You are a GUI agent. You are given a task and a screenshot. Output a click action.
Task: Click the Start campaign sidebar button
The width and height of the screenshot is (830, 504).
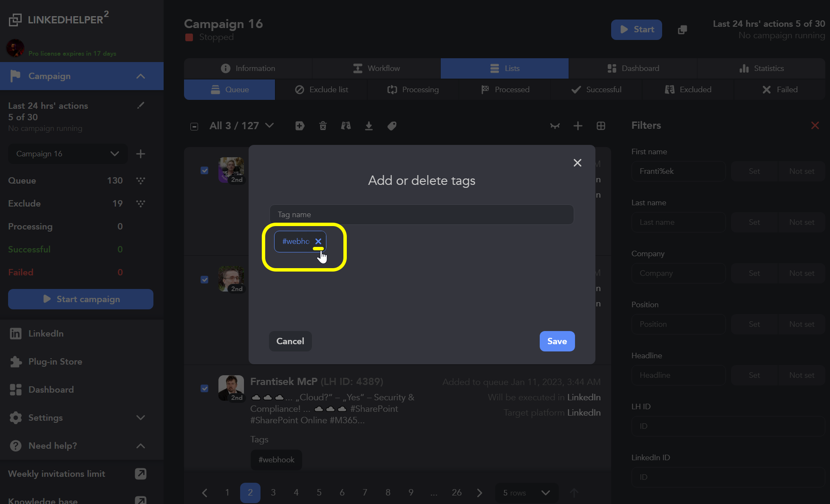click(81, 299)
